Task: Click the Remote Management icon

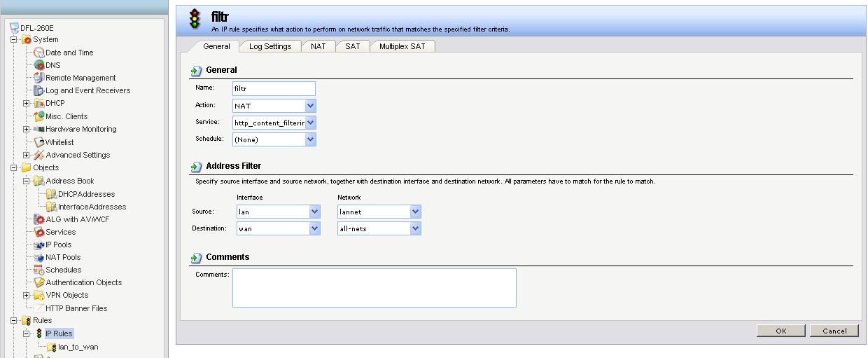Action: pyautogui.click(x=39, y=78)
